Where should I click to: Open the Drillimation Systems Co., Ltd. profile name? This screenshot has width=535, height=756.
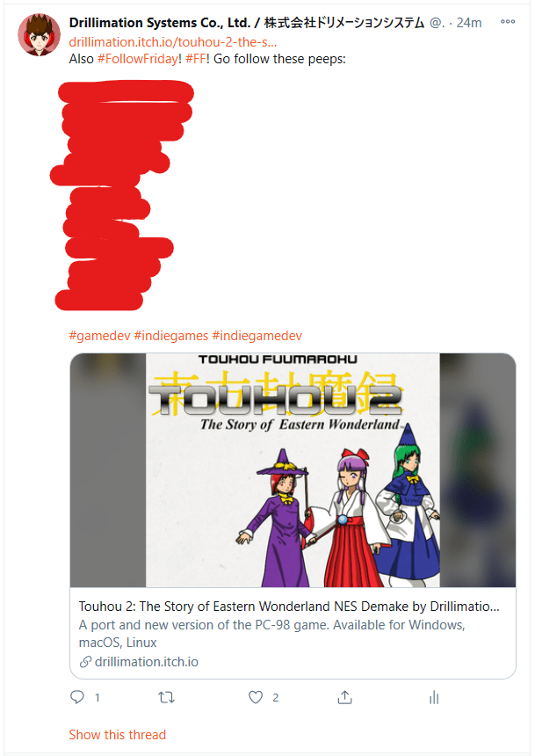pos(246,23)
